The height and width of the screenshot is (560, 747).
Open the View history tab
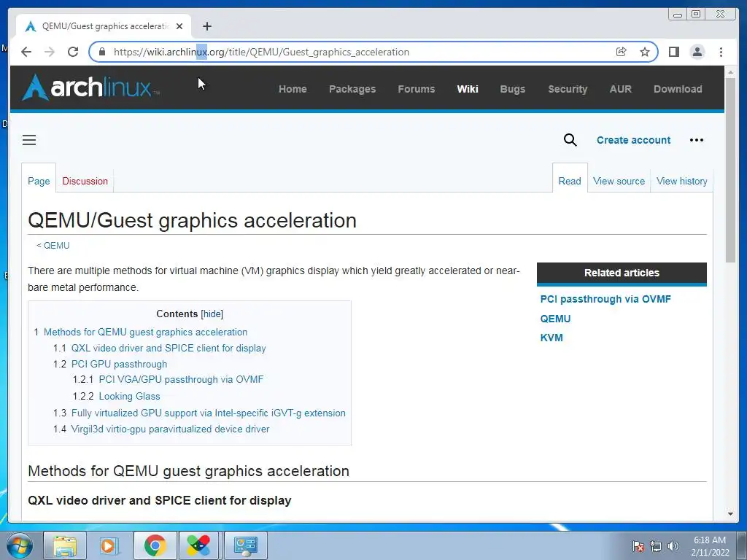click(x=682, y=181)
